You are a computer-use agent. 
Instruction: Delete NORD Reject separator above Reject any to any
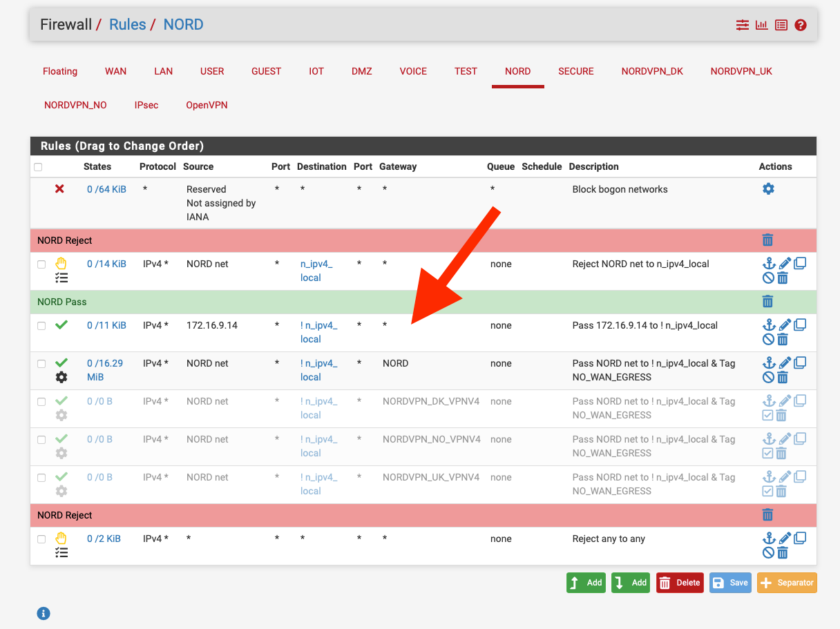pyautogui.click(x=767, y=514)
